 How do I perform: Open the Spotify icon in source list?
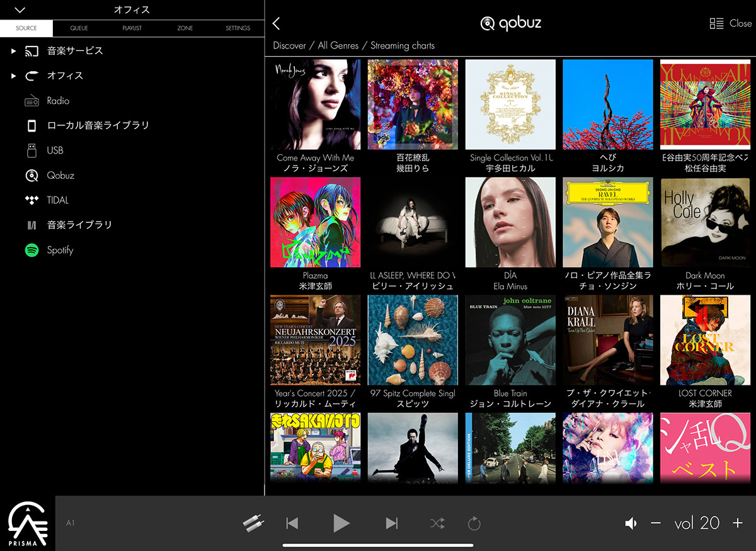pyautogui.click(x=31, y=250)
